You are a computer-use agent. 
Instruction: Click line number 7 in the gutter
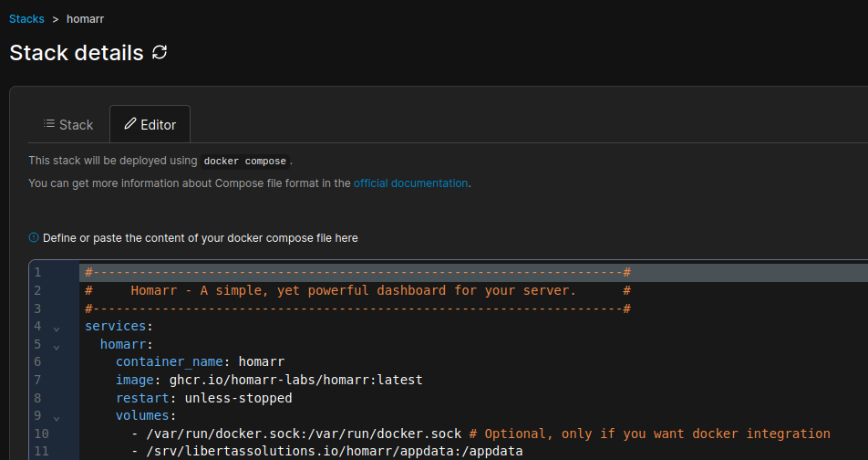point(37,380)
